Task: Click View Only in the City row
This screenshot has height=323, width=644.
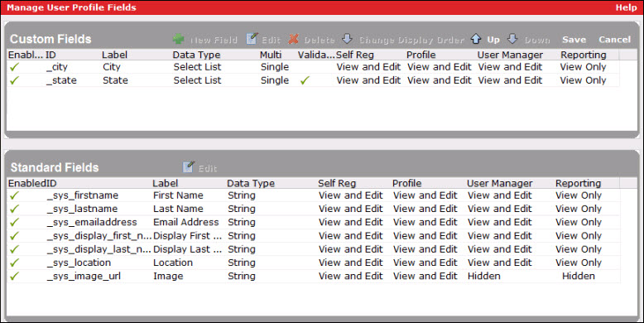Action: pos(583,67)
